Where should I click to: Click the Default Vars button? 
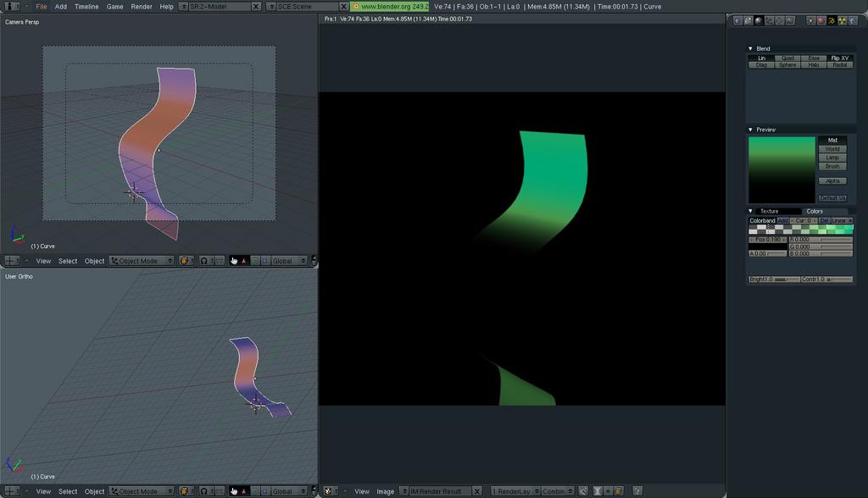click(x=832, y=198)
